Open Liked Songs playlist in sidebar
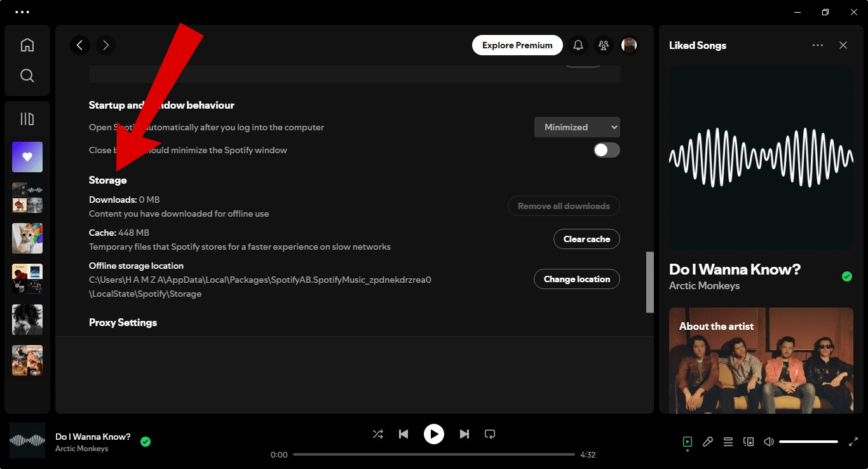Screen dimensions: 868x469 coord(27,157)
